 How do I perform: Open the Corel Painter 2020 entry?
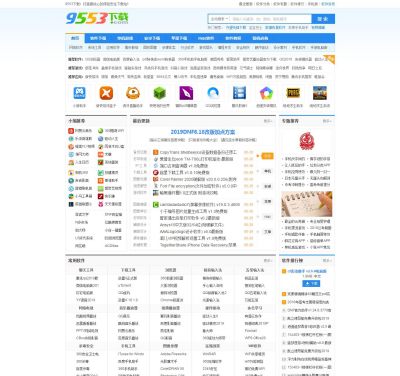click(198, 179)
